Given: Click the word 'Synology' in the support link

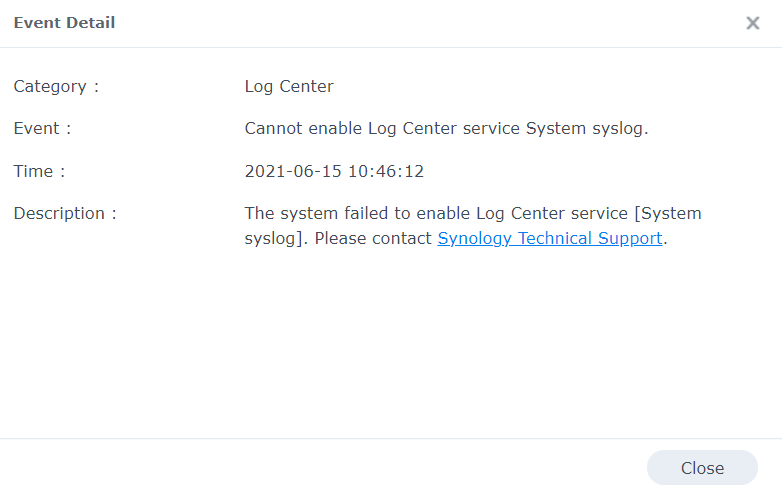Looking at the screenshot, I should (474, 239).
